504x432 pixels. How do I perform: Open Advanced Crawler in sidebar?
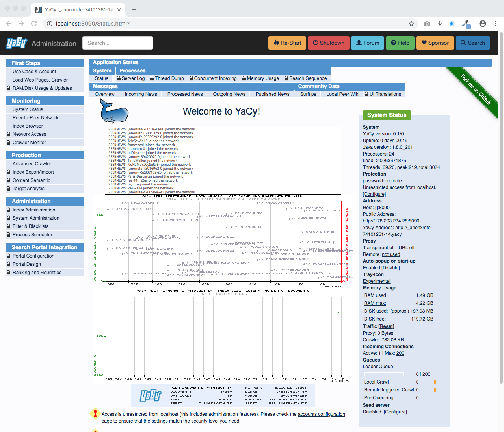[45, 164]
